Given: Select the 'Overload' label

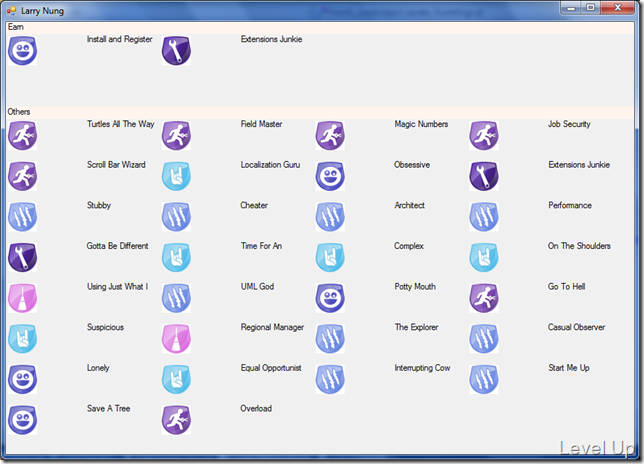Looking at the screenshot, I should click(x=256, y=409).
